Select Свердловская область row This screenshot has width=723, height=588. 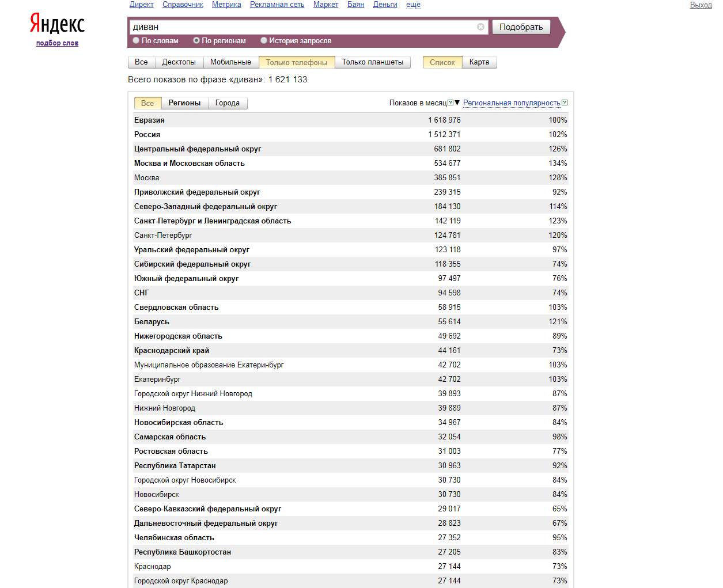tap(351, 307)
